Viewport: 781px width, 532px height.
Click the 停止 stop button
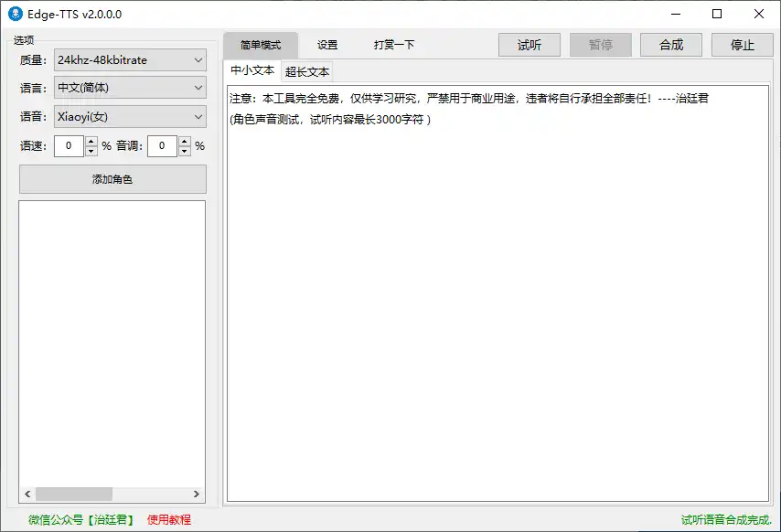(x=743, y=45)
